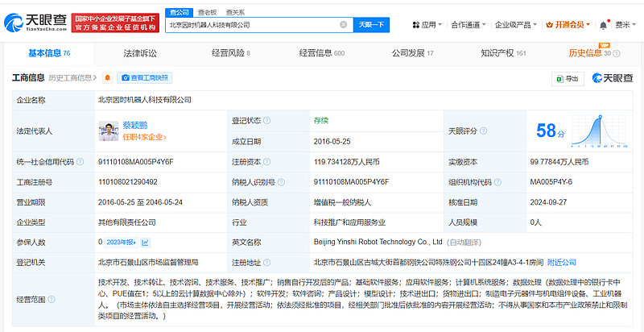Open the 2023年报 selector
The image size is (644, 332).
[122, 243]
